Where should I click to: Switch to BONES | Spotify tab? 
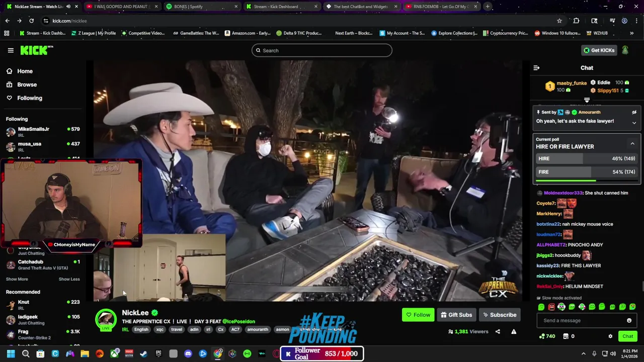pos(201,7)
